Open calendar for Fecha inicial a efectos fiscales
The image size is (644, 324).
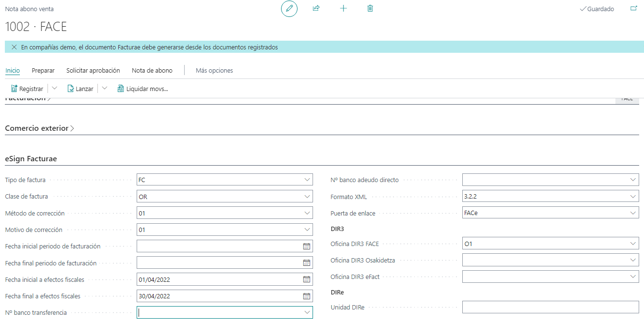pos(306,279)
